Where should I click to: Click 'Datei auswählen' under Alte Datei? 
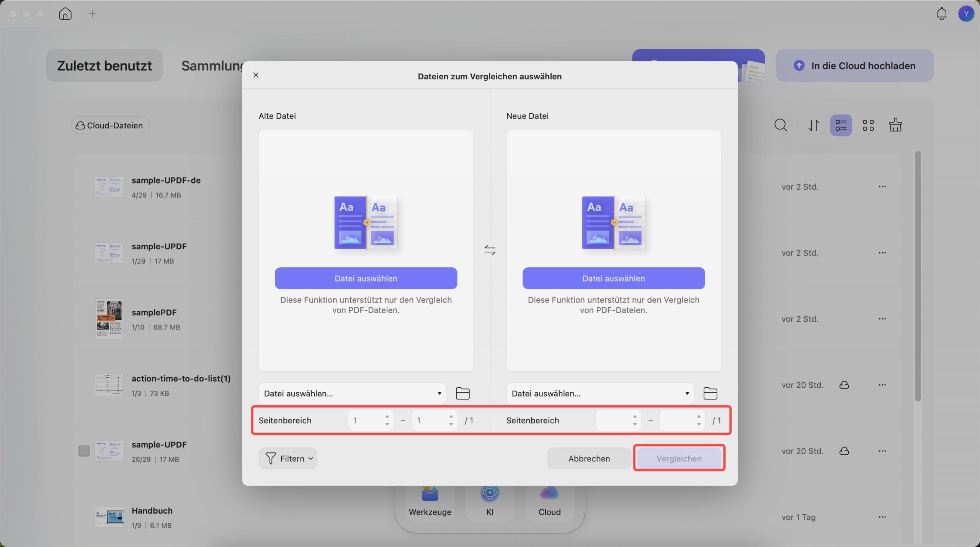pos(366,278)
